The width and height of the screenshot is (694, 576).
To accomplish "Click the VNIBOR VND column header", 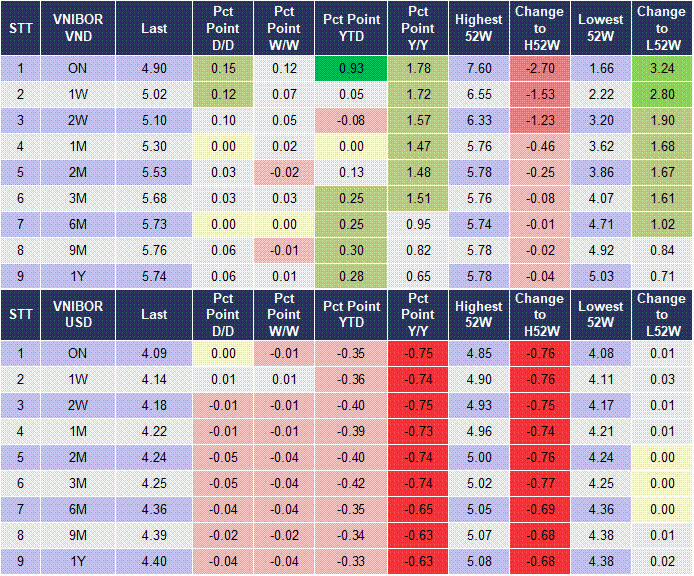I will tap(77, 29).
